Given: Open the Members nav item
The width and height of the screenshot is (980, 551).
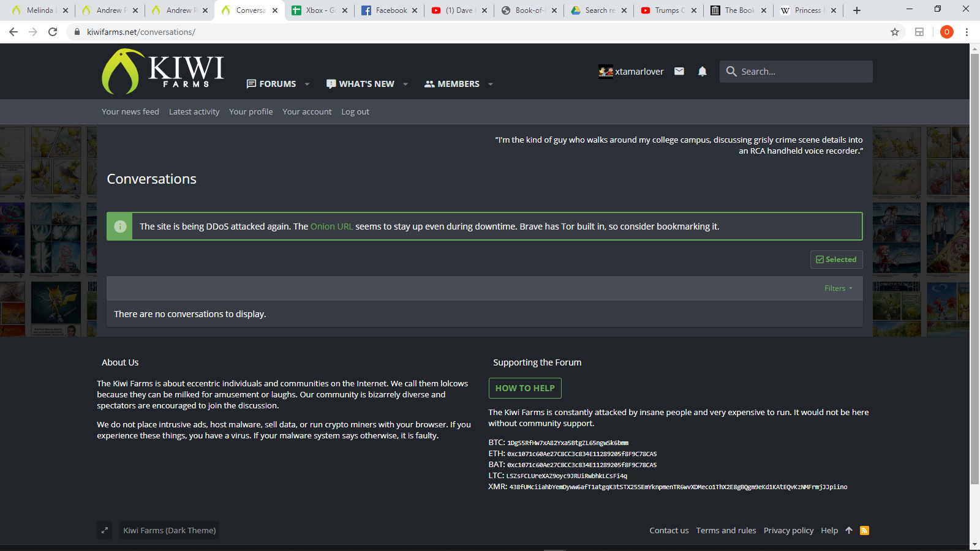Looking at the screenshot, I should [x=452, y=84].
